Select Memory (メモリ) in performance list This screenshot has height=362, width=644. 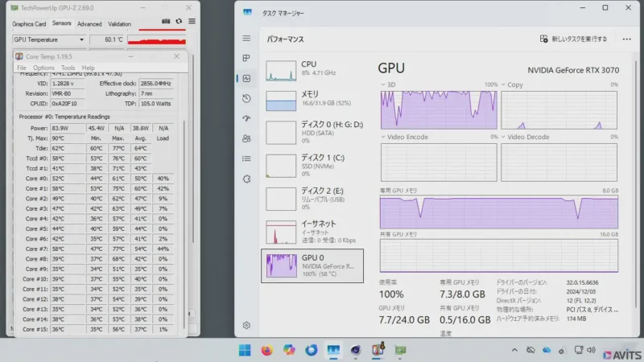pyautogui.click(x=312, y=101)
